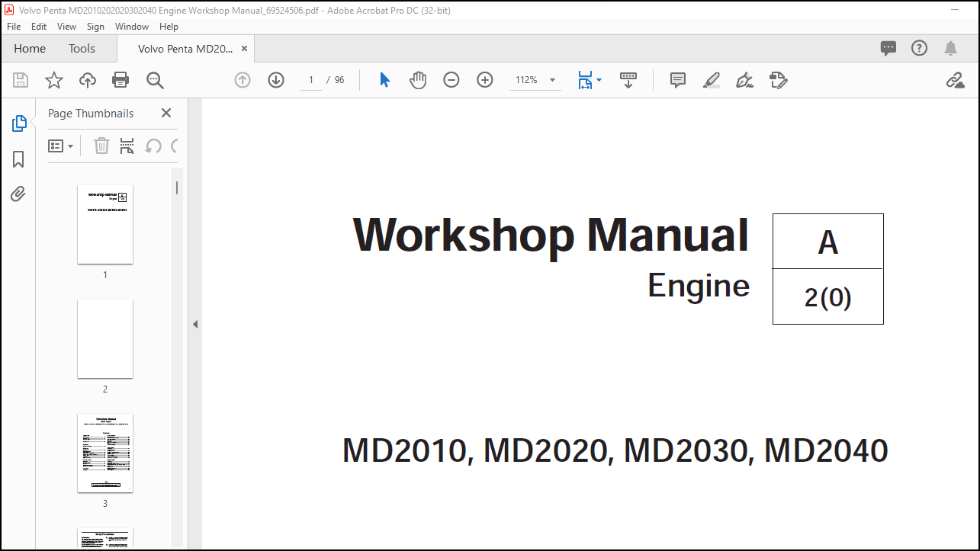This screenshot has height=551, width=980.
Task: Click the page number input field
Action: [x=311, y=80]
